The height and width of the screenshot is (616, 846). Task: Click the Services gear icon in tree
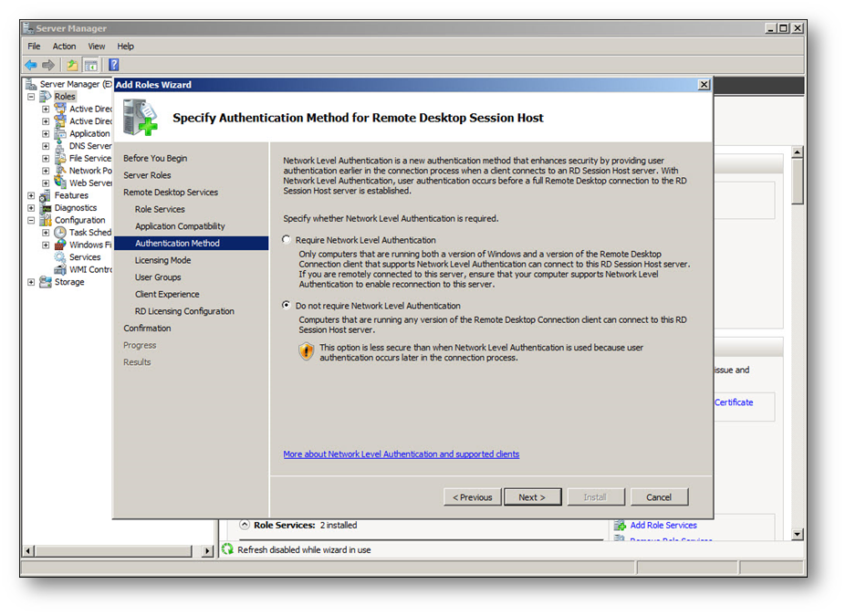(60, 257)
